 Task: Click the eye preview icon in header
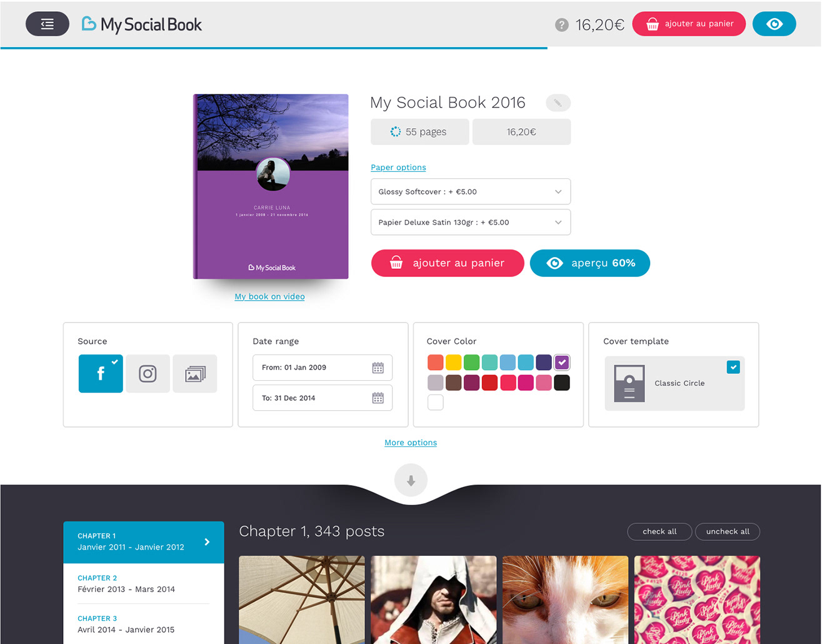click(774, 24)
